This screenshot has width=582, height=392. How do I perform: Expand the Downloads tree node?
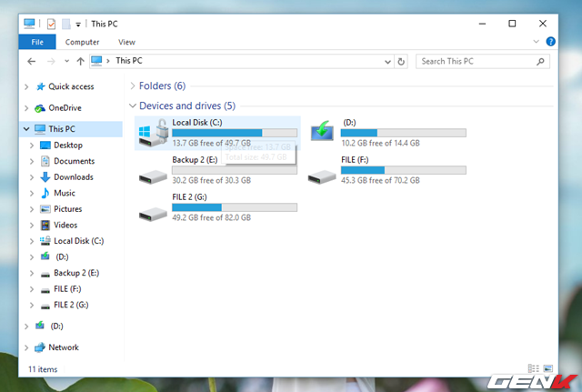point(32,177)
